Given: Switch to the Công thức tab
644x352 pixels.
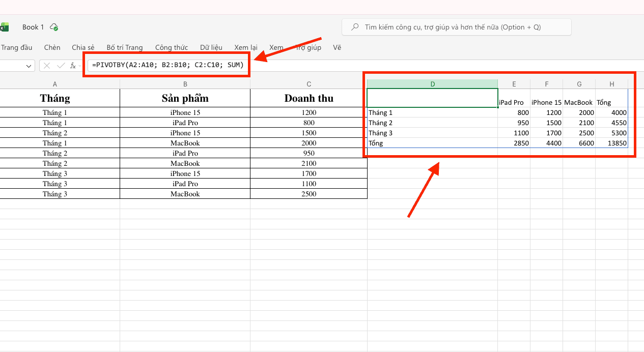Looking at the screenshot, I should [172, 47].
